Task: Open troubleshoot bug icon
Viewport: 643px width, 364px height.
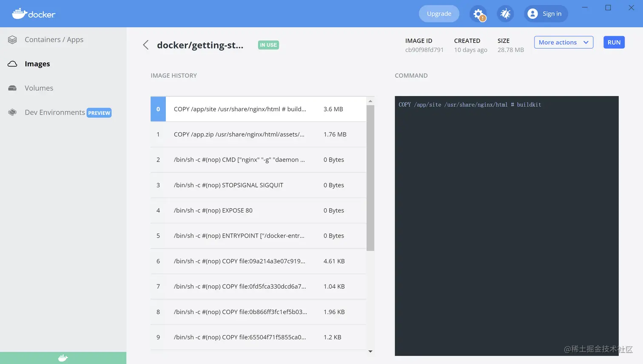Action: click(x=505, y=14)
